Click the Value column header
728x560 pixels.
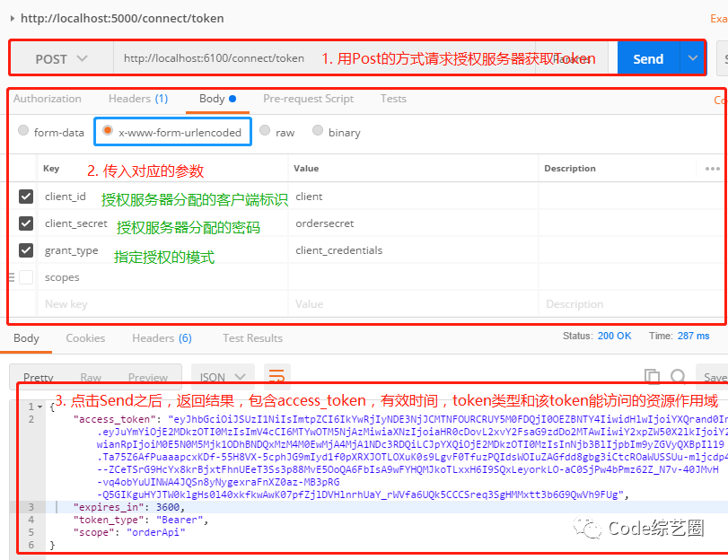tap(306, 169)
